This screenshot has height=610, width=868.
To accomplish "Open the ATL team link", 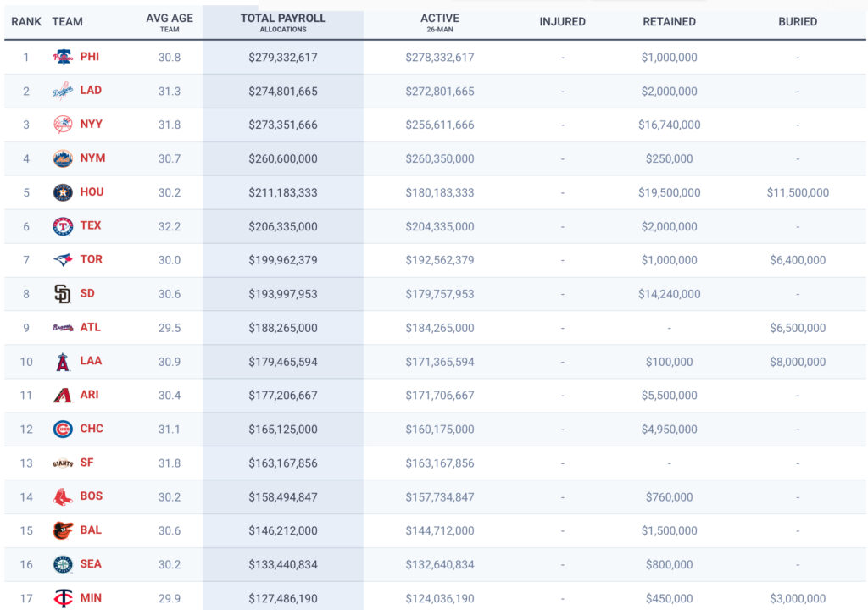I will pos(90,327).
